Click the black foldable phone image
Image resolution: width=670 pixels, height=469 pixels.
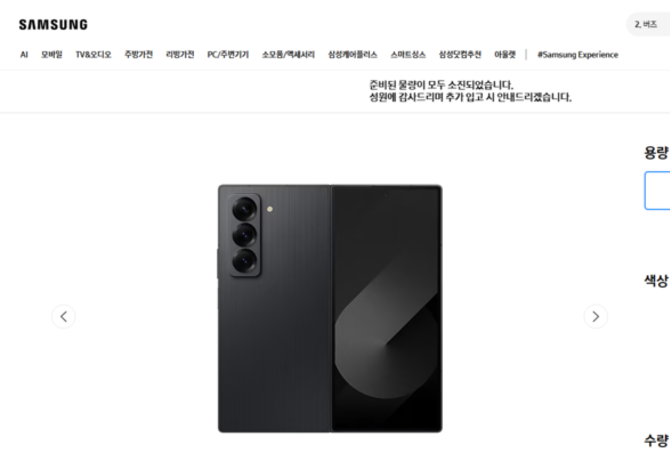[330, 308]
